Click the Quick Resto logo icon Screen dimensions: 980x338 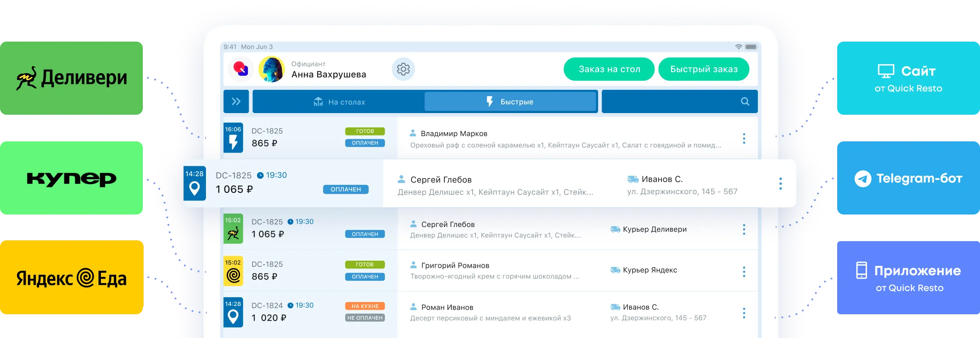click(241, 69)
